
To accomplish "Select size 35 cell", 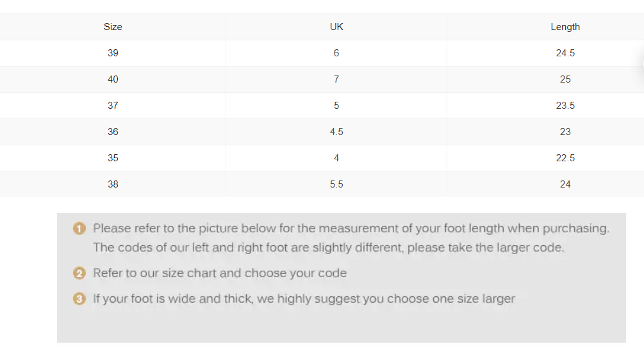I will click(113, 158).
